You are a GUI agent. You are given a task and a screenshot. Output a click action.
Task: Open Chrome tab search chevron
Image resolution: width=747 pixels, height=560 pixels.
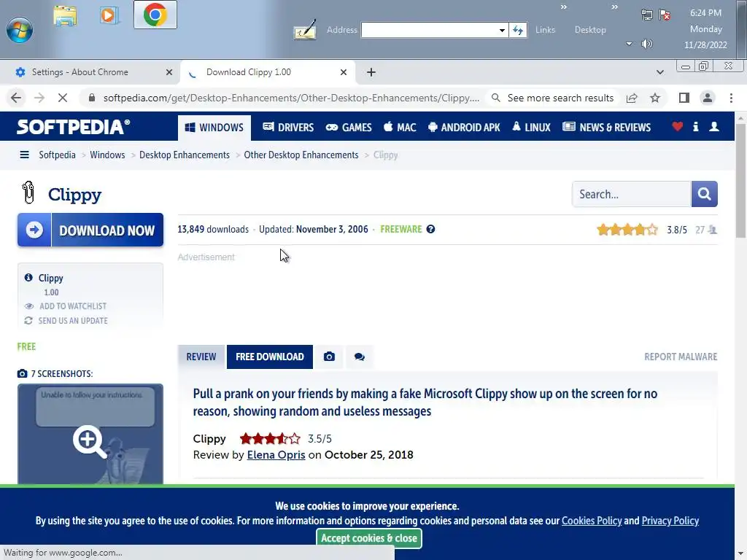pyautogui.click(x=659, y=72)
